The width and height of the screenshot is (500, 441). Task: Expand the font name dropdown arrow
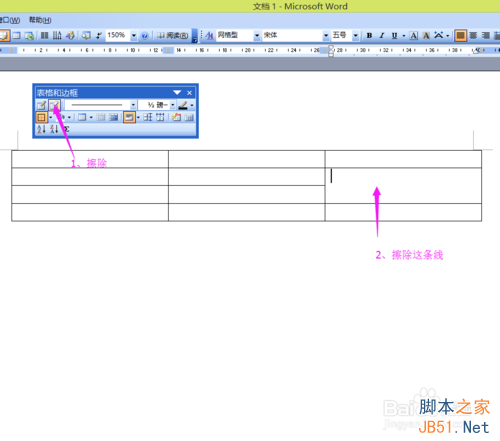(x=326, y=35)
